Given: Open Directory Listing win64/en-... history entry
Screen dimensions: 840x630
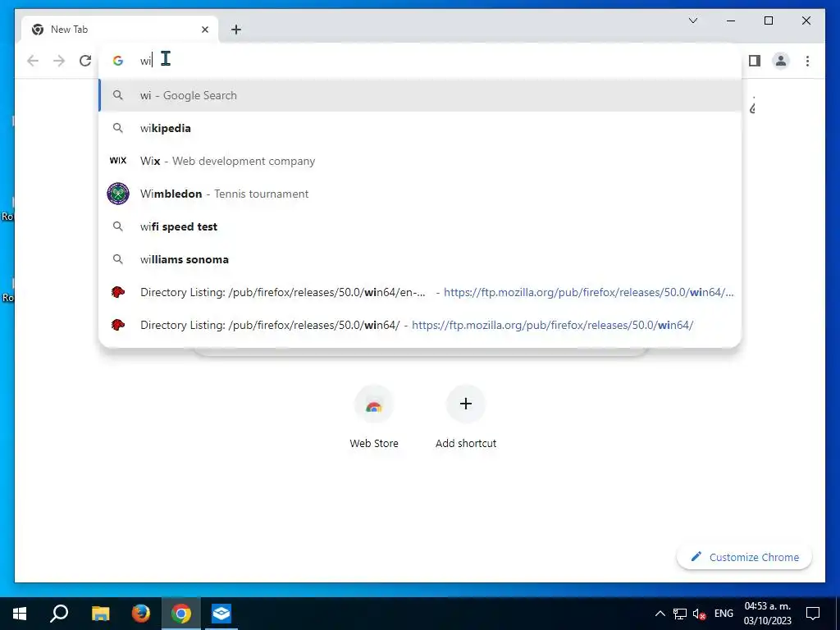Looking at the screenshot, I should pyautogui.click(x=420, y=292).
